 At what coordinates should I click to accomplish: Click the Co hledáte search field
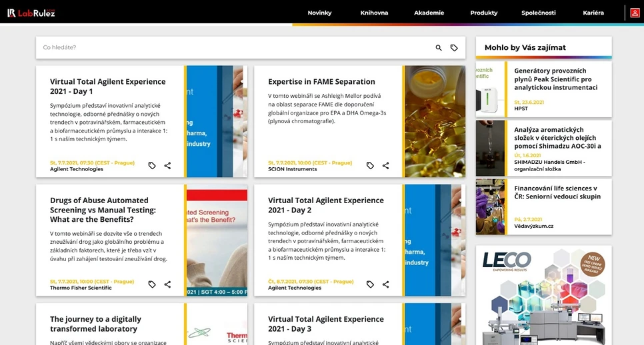(233, 48)
